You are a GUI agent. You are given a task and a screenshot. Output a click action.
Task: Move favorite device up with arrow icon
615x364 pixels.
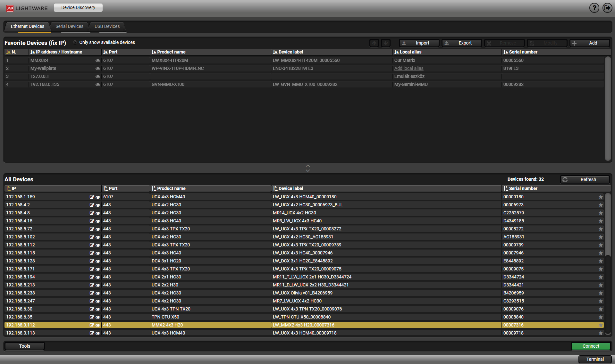pyautogui.click(x=374, y=43)
